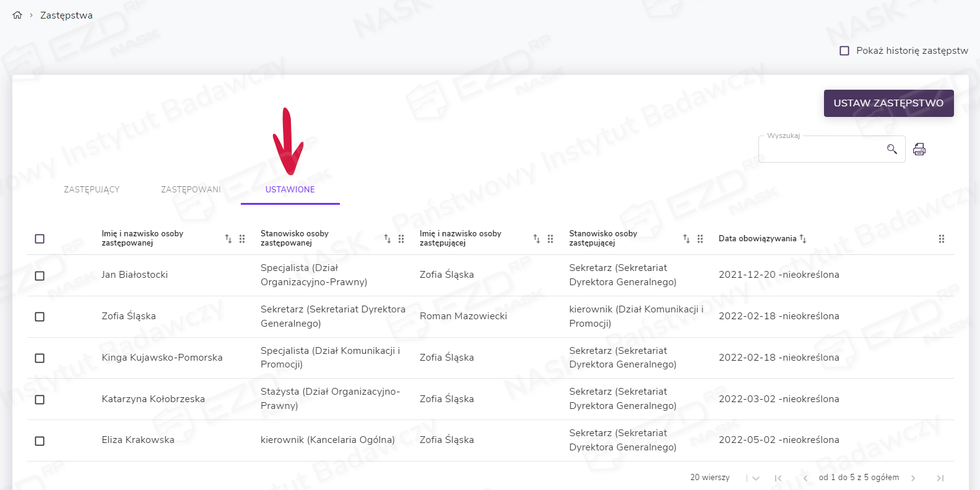
Task: Open column menu for Imię i nazwisko zastępującej
Action: 550,239
